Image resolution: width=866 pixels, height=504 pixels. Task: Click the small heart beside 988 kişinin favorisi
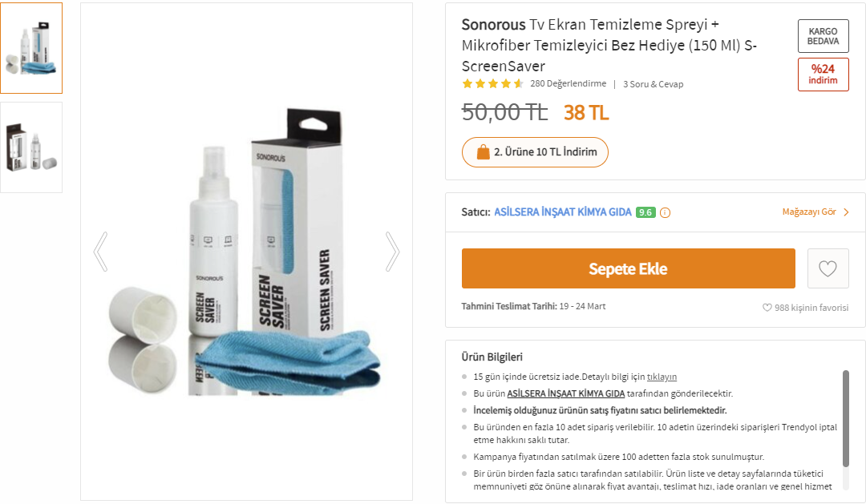767,308
